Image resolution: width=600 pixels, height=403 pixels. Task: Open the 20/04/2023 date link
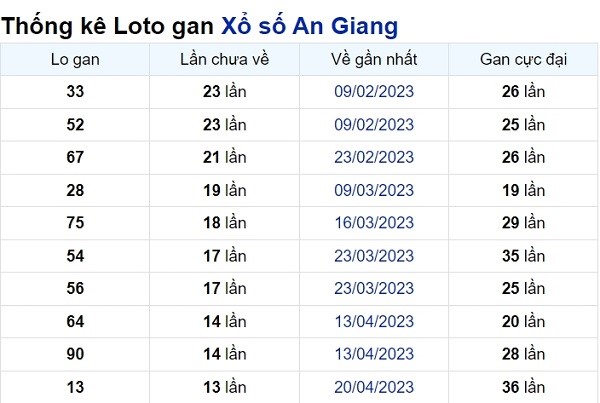(x=374, y=387)
